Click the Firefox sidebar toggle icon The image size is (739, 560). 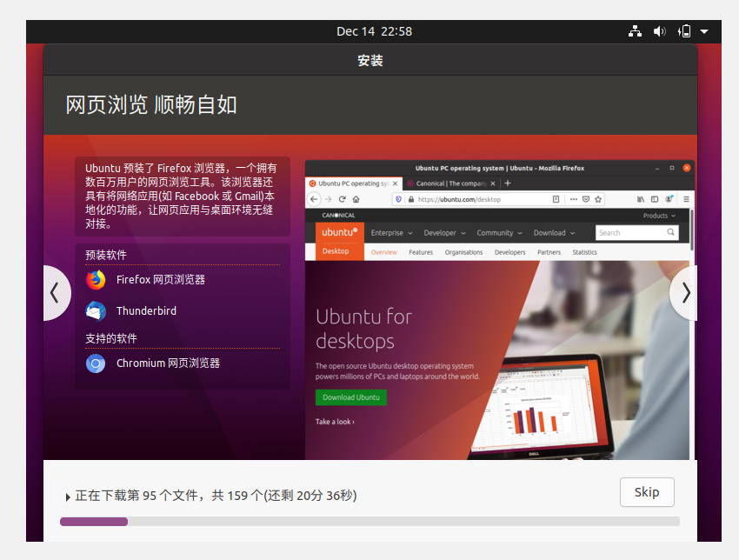pos(655,199)
